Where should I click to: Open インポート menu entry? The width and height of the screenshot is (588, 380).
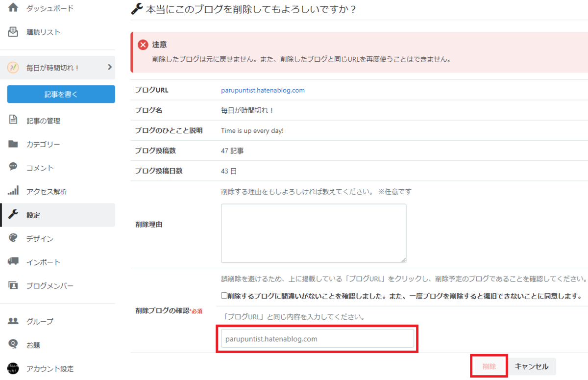pyautogui.click(x=44, y=262)
